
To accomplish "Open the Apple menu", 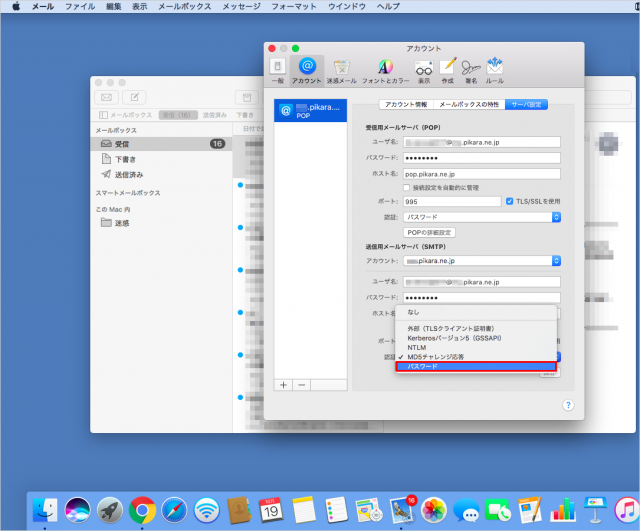I will pyautogui.click(x=16, y=7).
